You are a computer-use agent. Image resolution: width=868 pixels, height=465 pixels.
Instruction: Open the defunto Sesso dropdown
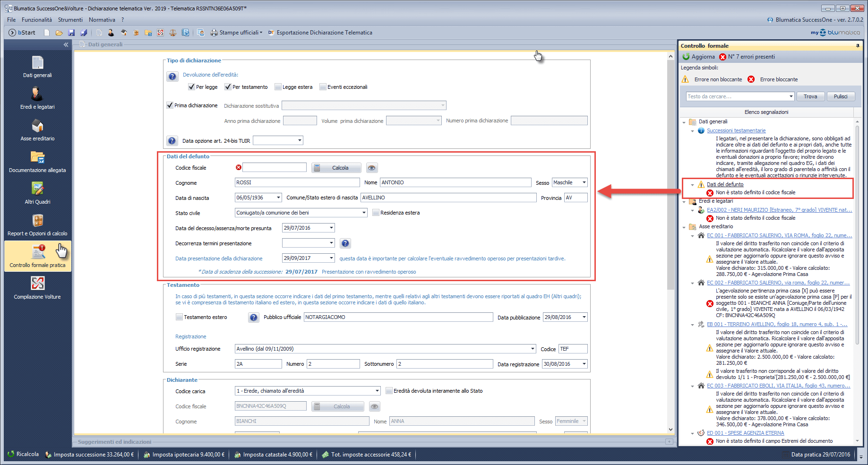[x=584, y=182]
